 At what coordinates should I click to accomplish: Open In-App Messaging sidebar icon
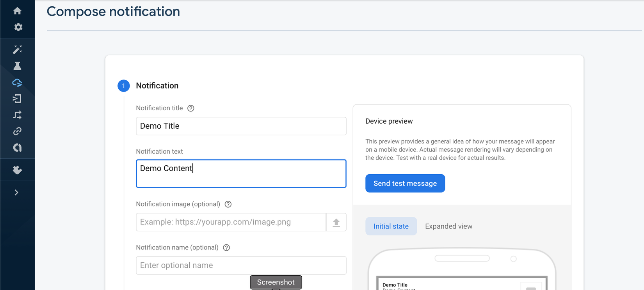coord(17,99)
